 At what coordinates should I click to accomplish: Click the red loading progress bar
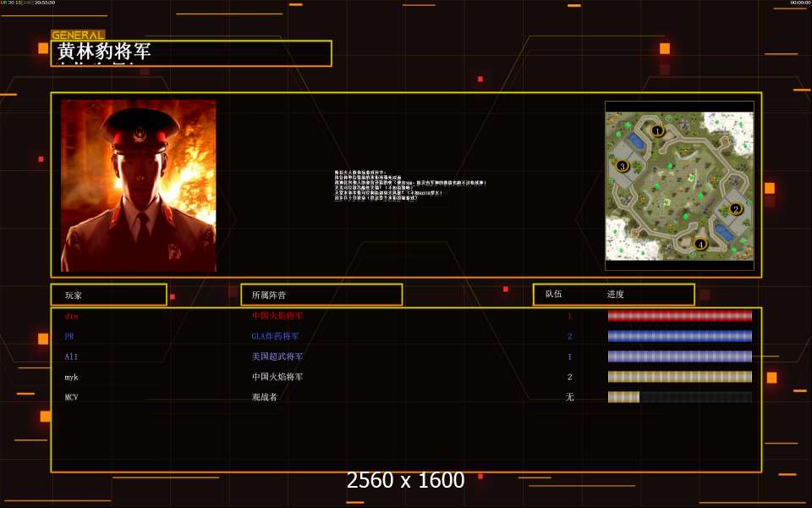(679, 316)
